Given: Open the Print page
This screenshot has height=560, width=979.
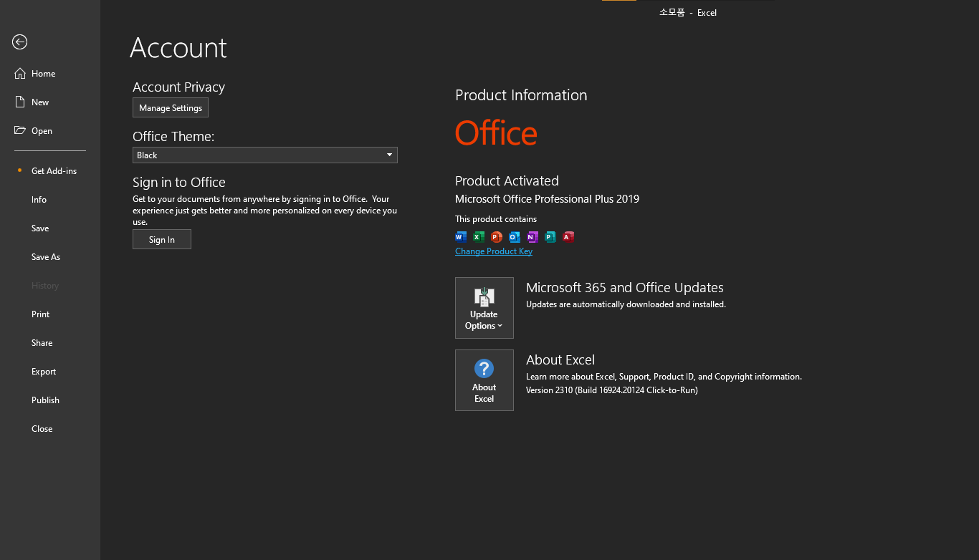Looking at the screenshot, I should 41,314.
